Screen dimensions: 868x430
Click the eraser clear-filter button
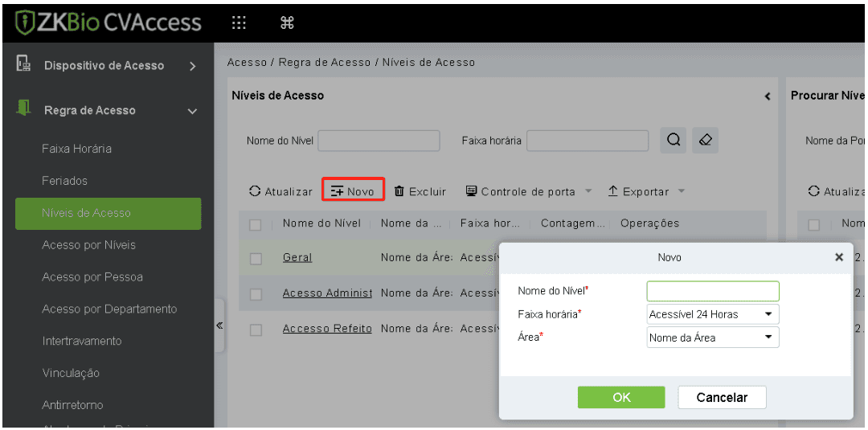point(706,141)
